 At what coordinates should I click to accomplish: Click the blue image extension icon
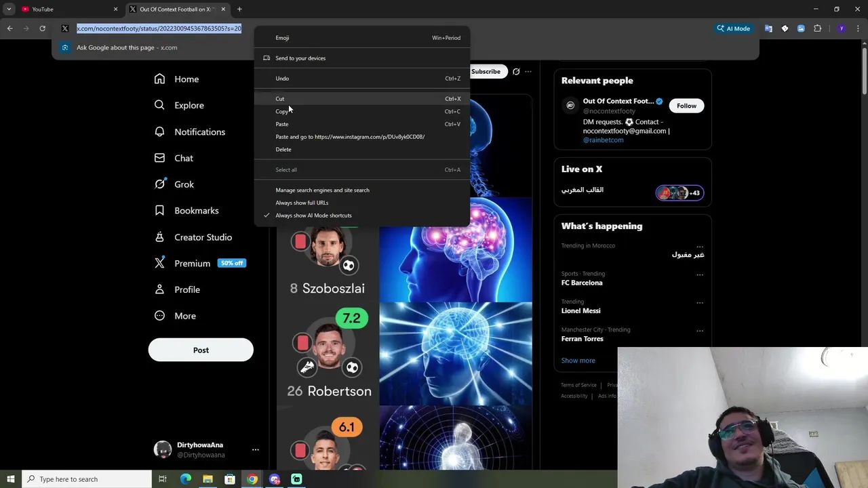point(801,28)
